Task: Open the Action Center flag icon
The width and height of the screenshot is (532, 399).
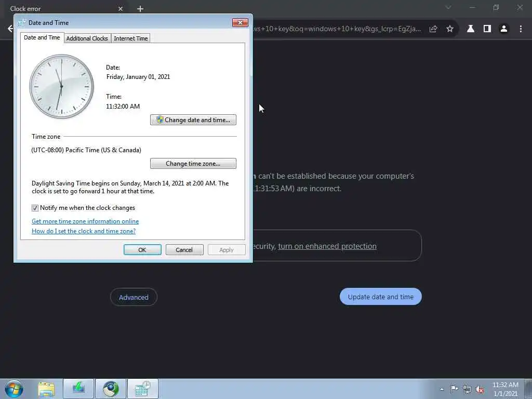Action: (x=454, y=389)
